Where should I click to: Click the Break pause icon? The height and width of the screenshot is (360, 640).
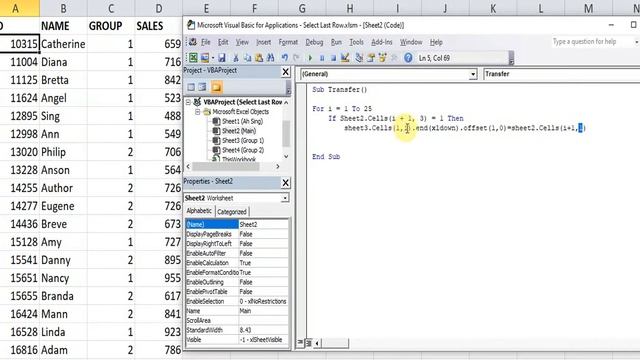(x=322, y=58)
